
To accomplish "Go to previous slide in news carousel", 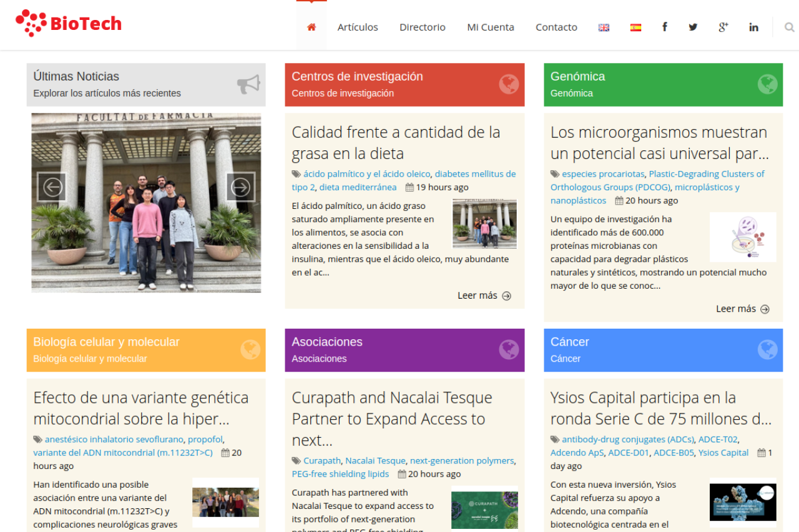I will click(52, 187).
